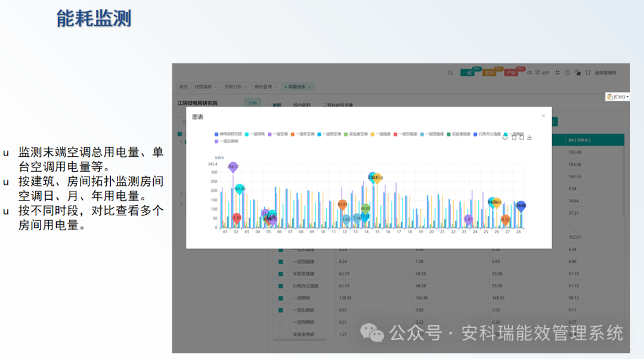Image resolution: width=644 pixels, height=359 pixels.
Task: Check the 一层西照明 row checkbox
Action: [x=280, y=323]
